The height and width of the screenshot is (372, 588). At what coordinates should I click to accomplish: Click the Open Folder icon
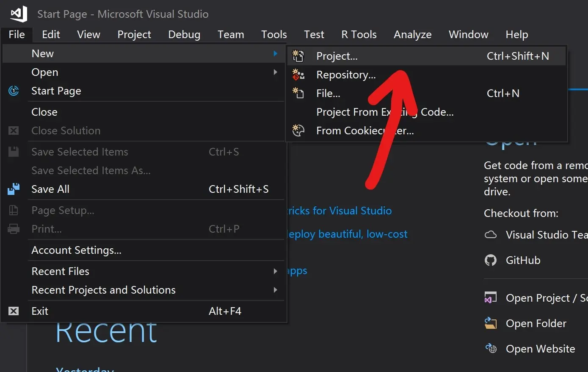tap(491, 323)
